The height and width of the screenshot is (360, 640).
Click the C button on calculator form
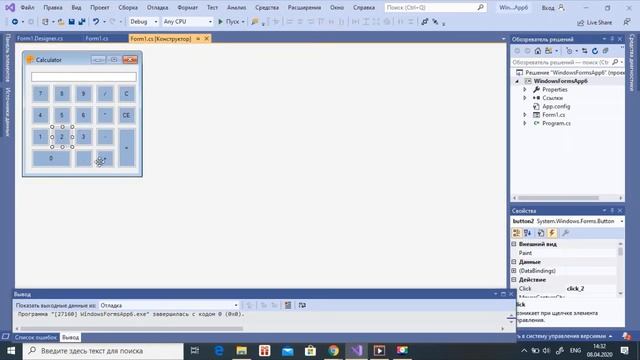coord(127,94)
